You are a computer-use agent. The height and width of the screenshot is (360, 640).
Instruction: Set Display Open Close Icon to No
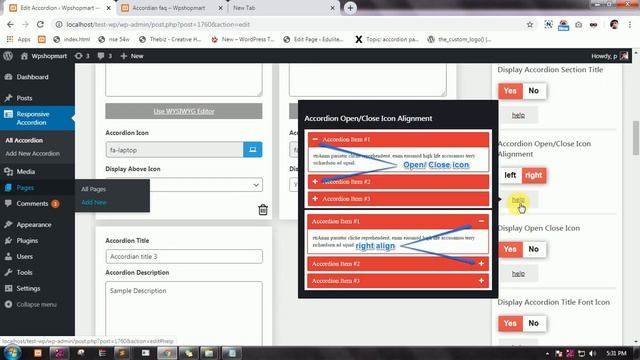coord(534,249)
